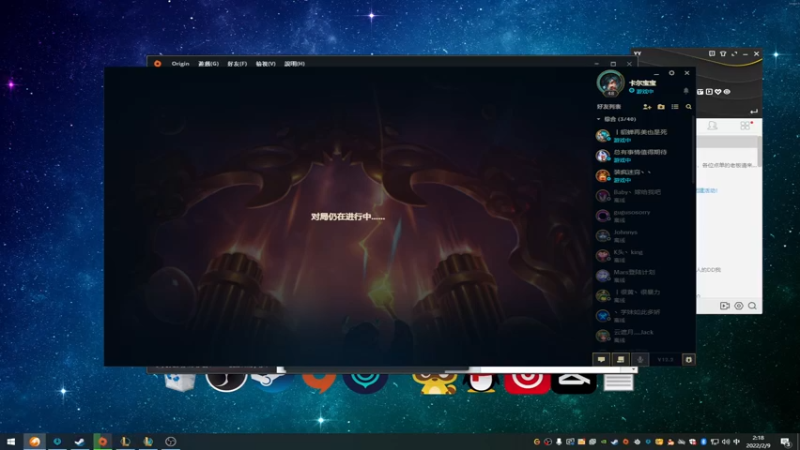
Task: Open the add friend icon in friend list
Action: tap(647, 107)
